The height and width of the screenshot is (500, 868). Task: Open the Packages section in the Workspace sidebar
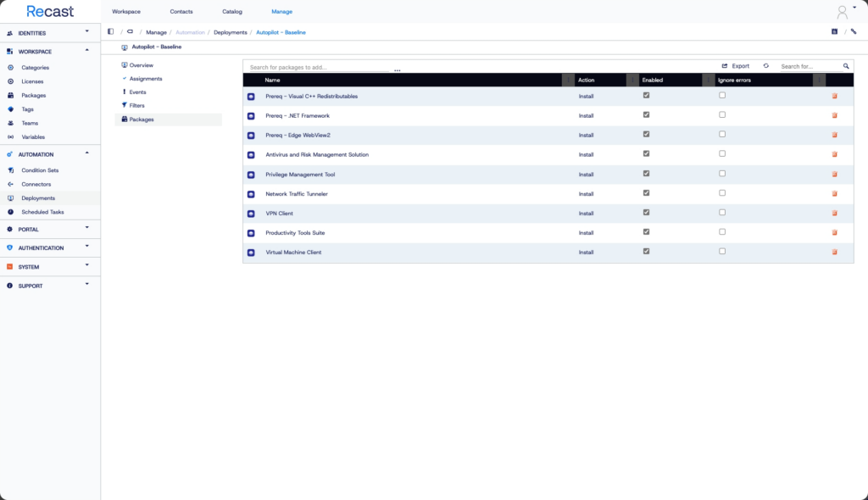point(32,95)
